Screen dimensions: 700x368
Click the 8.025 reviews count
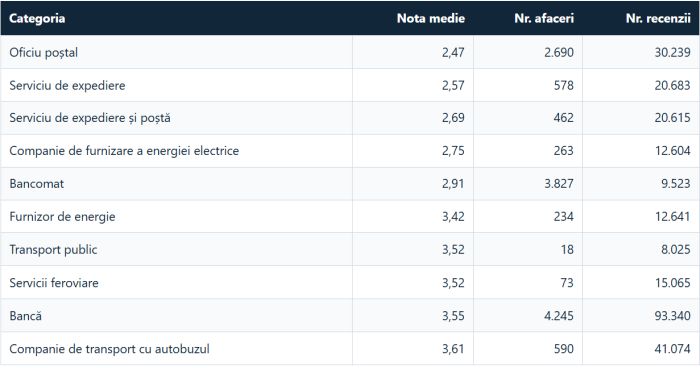[x=676, y=250]
